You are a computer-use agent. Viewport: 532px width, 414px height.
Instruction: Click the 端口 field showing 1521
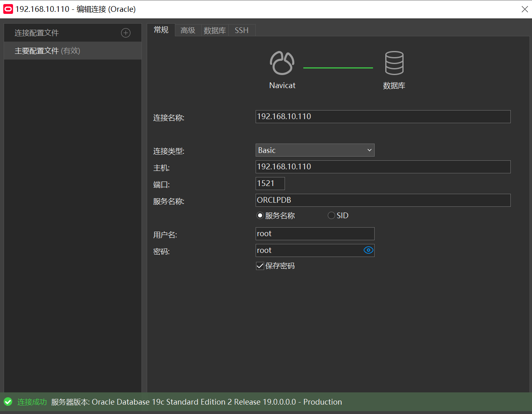tap(270, 184)
